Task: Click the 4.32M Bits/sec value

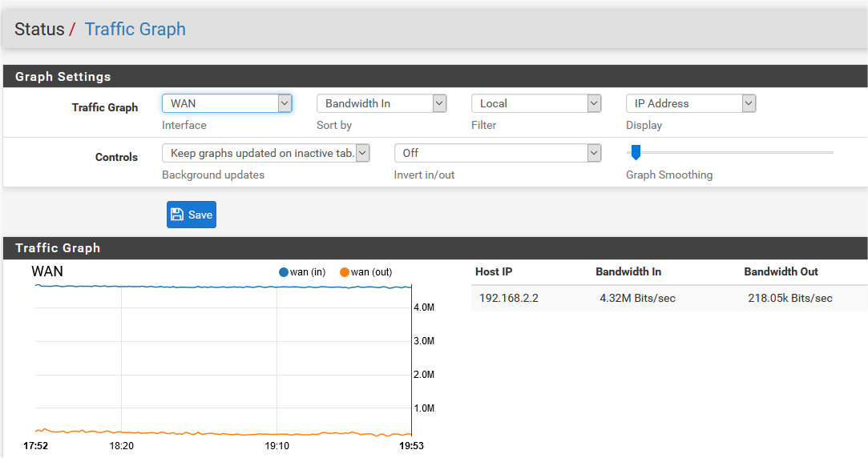Action: [638, 298]
